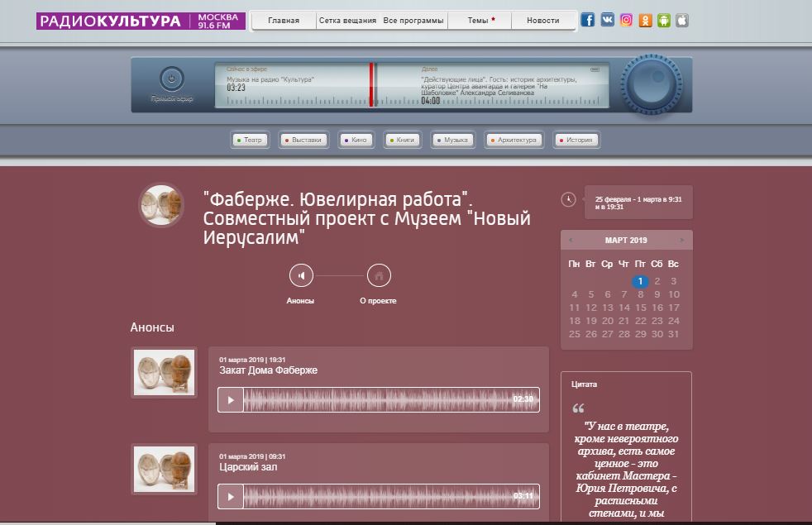Click the Архитектура category button
The height and width of the screenshot is (525, 812).
pos(515,141)
